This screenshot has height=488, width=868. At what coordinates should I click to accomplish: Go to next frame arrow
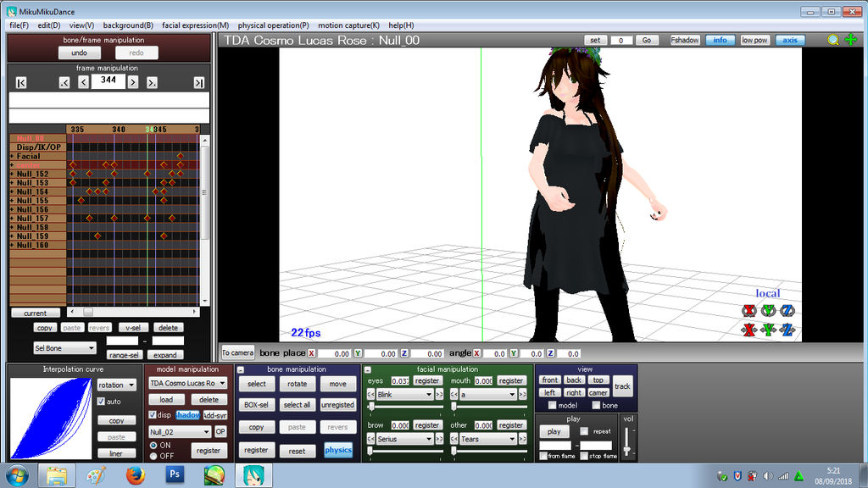click(x=133, y=82)
